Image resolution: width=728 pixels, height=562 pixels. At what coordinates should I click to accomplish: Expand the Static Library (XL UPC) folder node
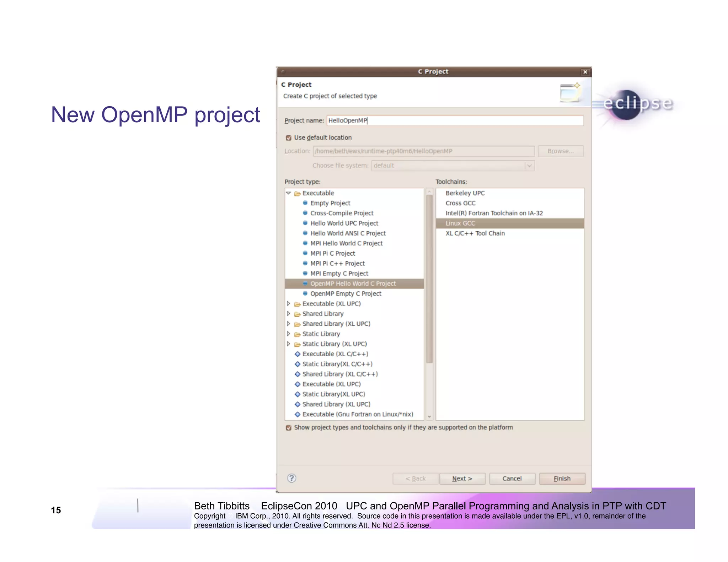pos(288,344)
